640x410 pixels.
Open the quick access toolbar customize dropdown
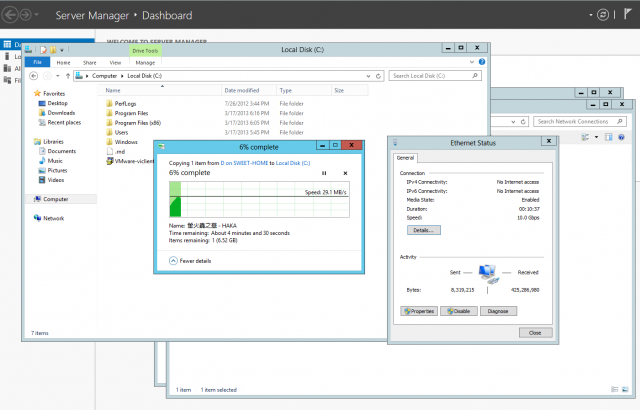[x=62, y=50]
